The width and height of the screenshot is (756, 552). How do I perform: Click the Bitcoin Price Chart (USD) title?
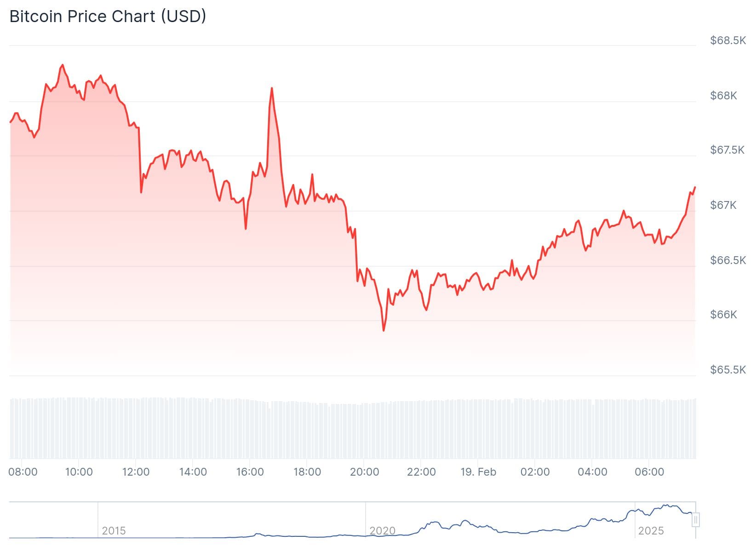108,17
